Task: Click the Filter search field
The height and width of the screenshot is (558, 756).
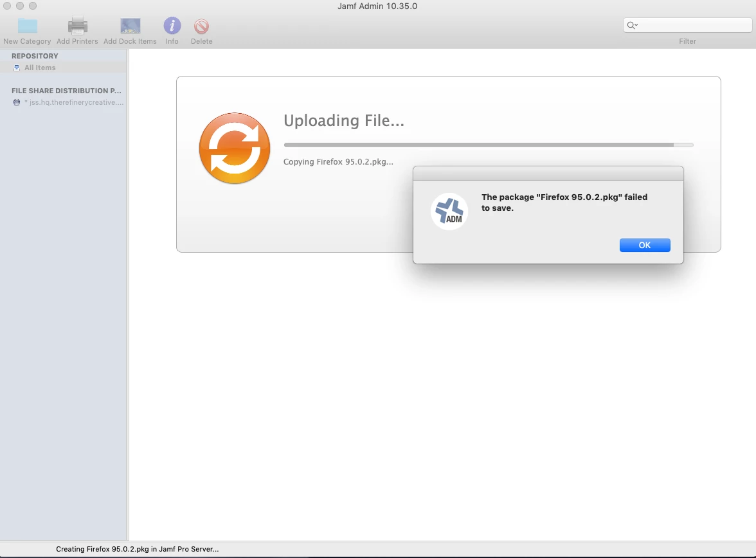Action: 688,25
